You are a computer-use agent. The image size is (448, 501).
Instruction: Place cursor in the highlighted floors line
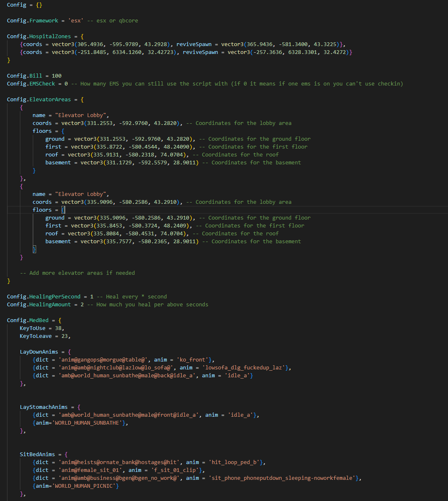[x=46, y=210]
